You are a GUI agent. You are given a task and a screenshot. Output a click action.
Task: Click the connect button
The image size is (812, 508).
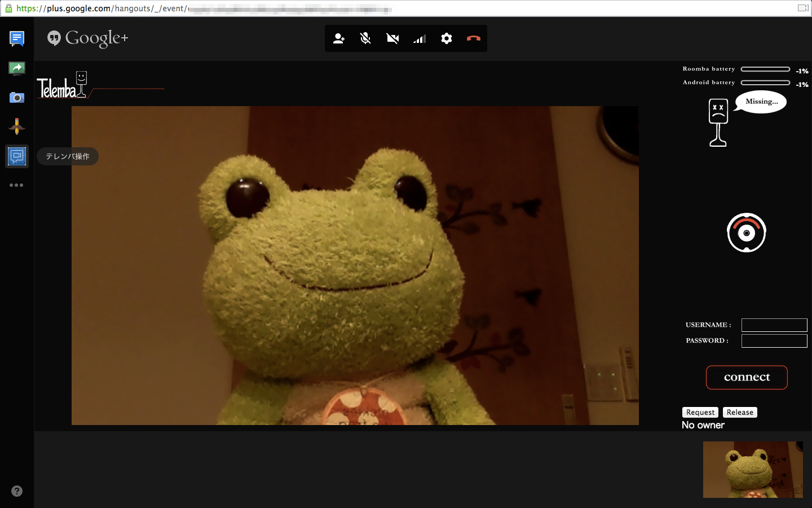click(x=747, y=378)
